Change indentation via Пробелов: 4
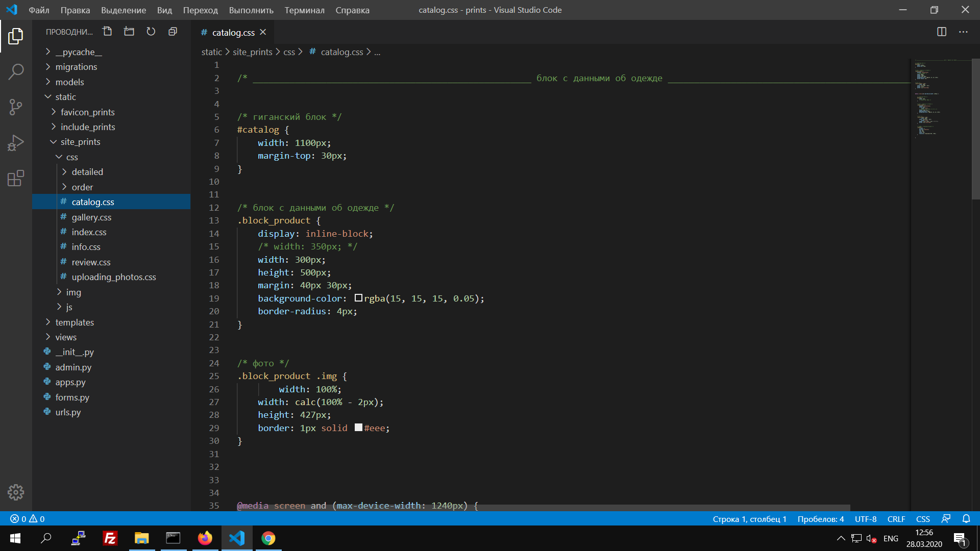The height and width of the screenshot is (551, 980). coord(821,519)
